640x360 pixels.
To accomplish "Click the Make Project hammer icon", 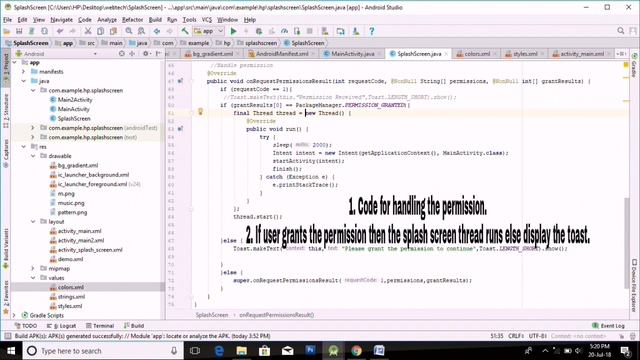I will (x=185, y=31).
